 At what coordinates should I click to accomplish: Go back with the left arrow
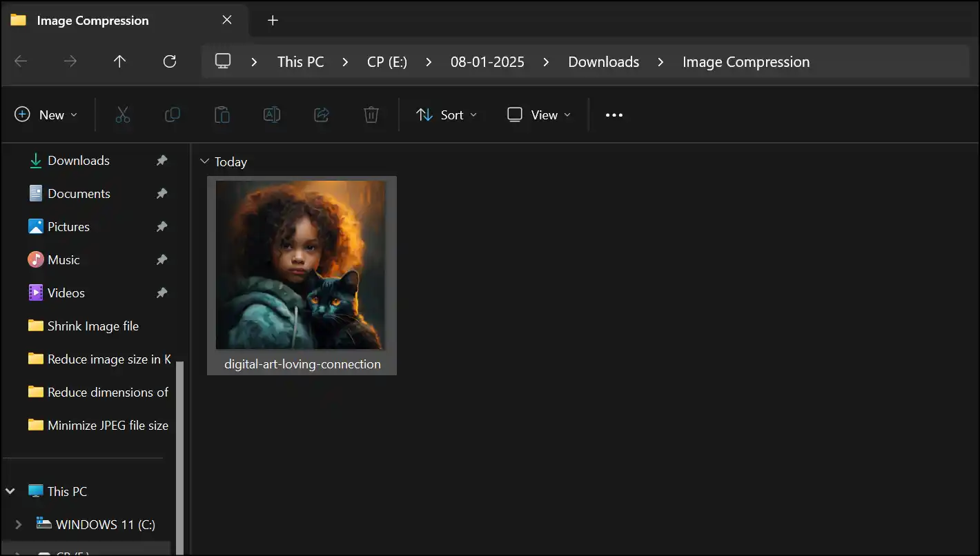pos(21,61)
